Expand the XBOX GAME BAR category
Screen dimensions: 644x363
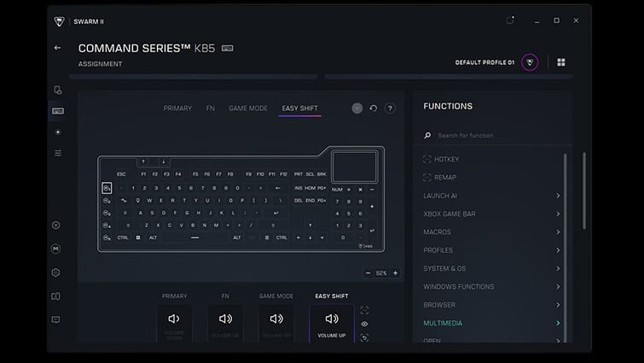[492, 214]
